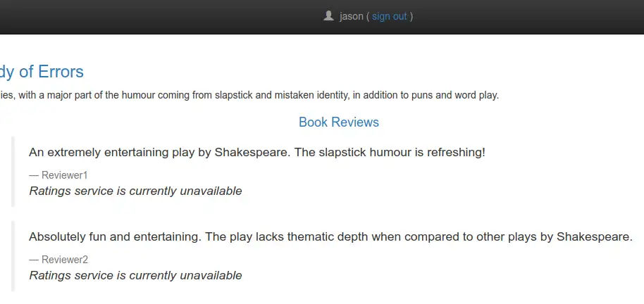Click the dash preceding Reviewer1
This screenshot has width=644, height=304.
coord(34,175)
